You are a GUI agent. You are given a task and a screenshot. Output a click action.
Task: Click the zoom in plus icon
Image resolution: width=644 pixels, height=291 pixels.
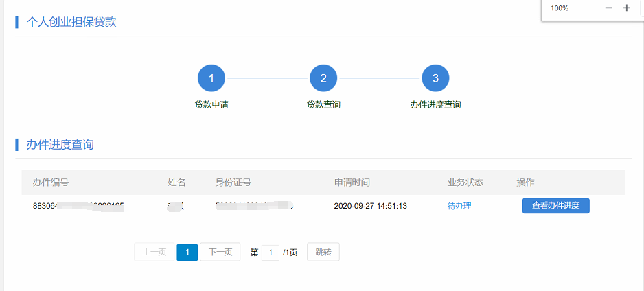pos(626,8)
